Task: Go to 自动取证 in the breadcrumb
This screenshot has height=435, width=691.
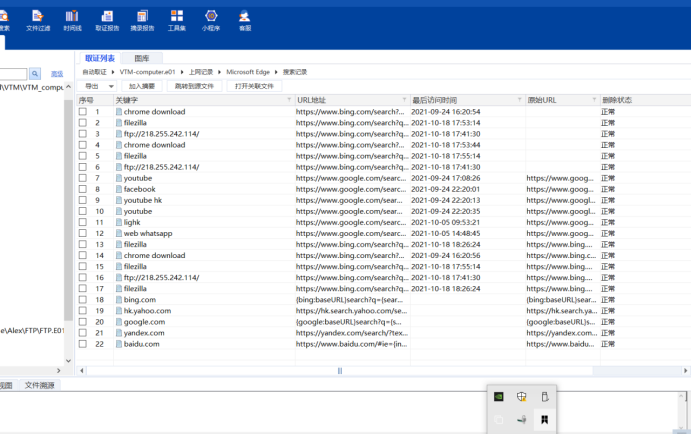Action: 94,72
